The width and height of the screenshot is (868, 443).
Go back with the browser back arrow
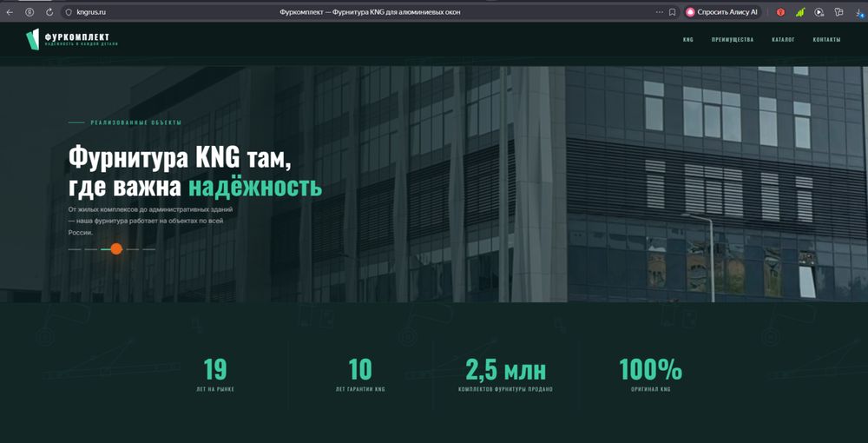pyautogui.click(x=10, y=12)
